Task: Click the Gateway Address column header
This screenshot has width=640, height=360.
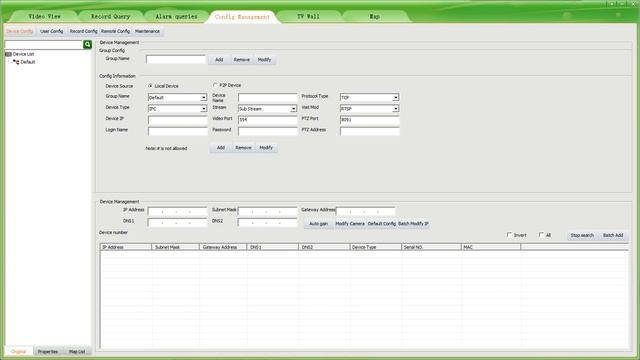Action: [x=223, y=247]
